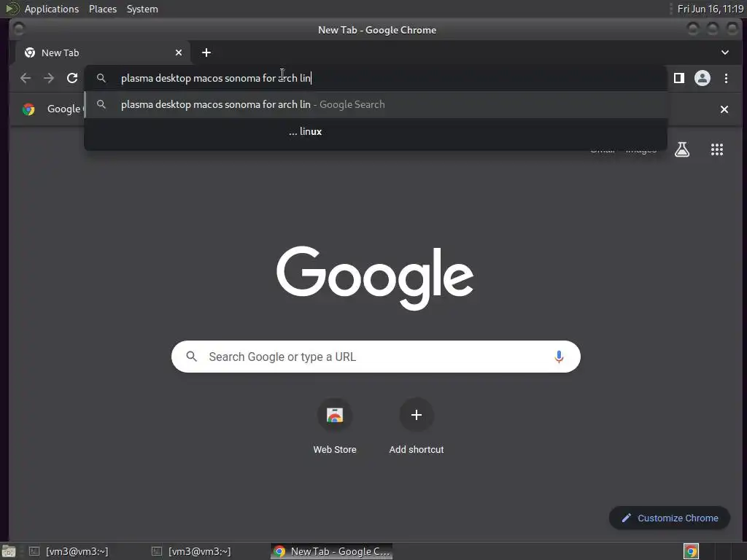Click the magnifier in the Google search box
This screenshot has width=747, height=560.
(192, 356)
